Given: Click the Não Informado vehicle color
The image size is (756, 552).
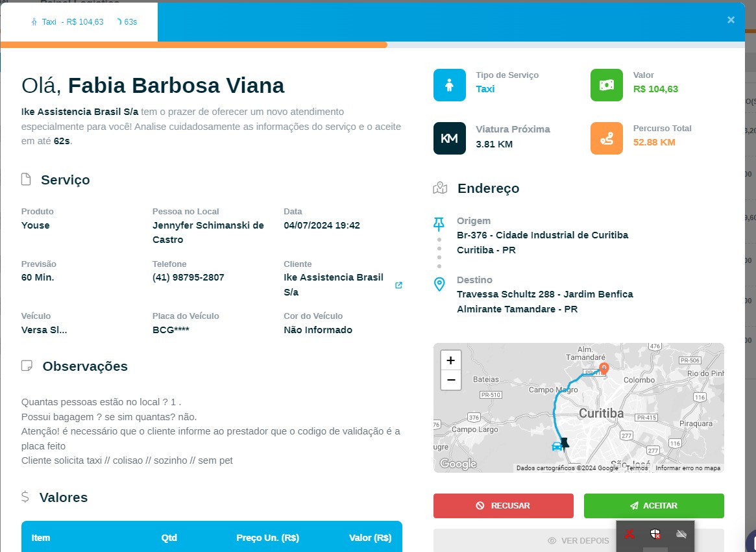Looking at the screenshot, I should pyautogui.click(x=318, y=330).
